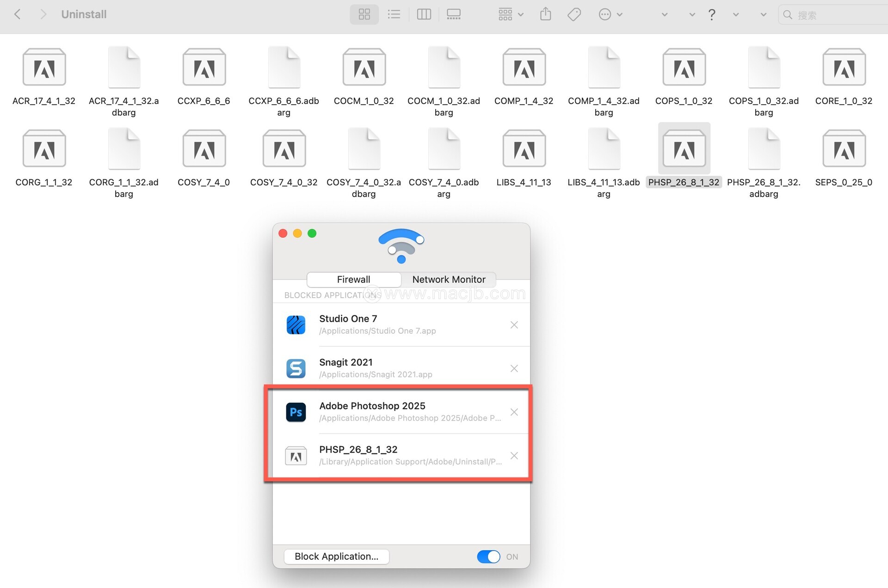This screenshot has height=588, width=888.
Task: Switch Finder to list view
Action: [394, 14]
